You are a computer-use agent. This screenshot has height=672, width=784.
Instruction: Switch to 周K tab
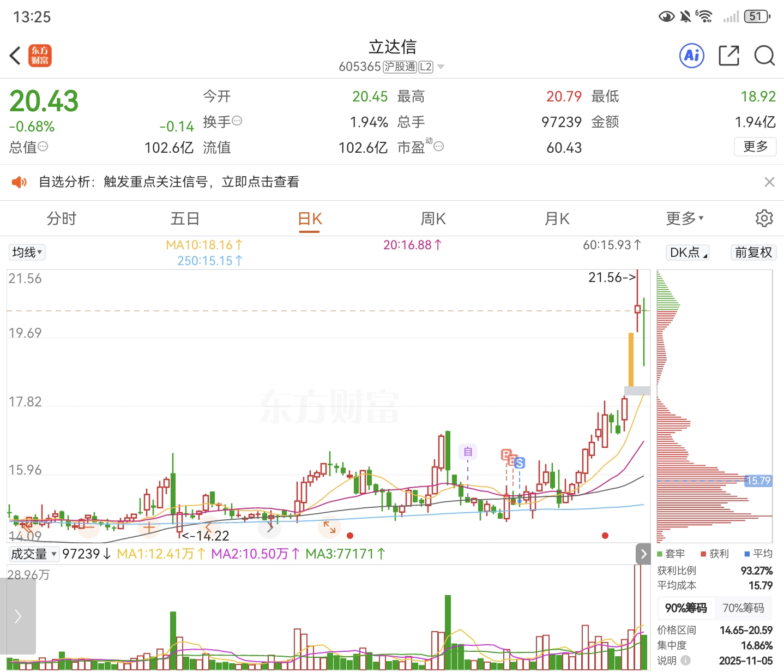pos(433,219)
